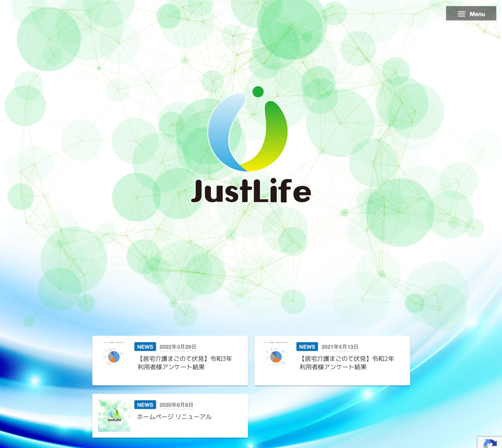Viewport: 502px width, 448px height.
Task: Click pie chart thumbnail of 2022年3月29日 post
Action: pos(114,356)
